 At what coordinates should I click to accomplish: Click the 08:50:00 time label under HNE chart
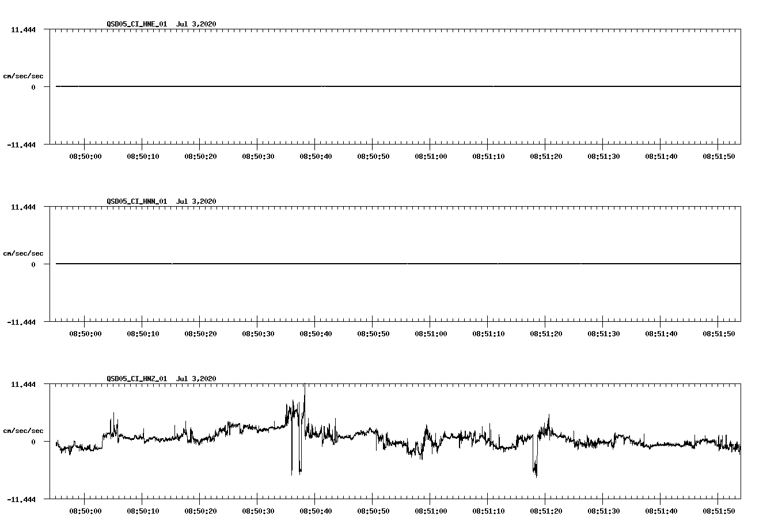tap(85, 157)
